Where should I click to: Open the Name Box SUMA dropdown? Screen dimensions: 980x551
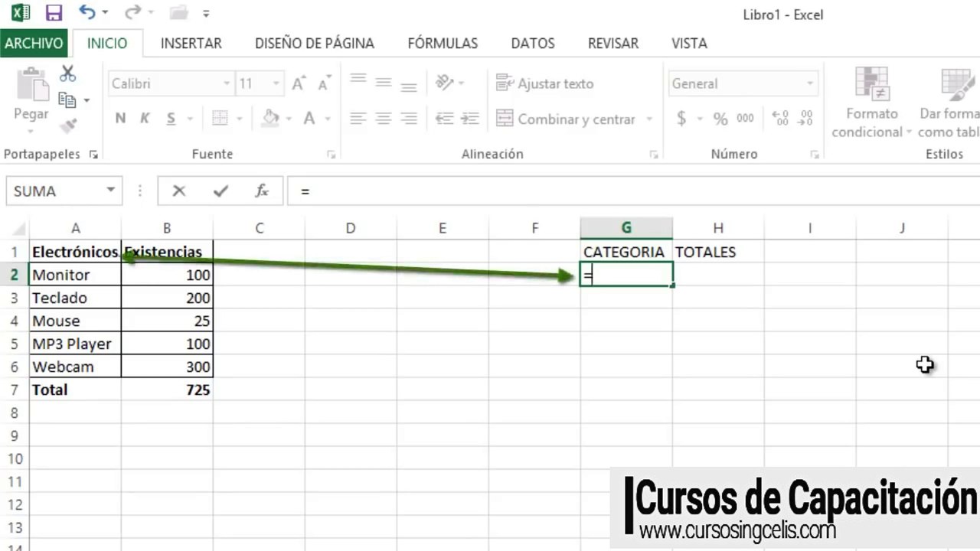coord(111,191)
